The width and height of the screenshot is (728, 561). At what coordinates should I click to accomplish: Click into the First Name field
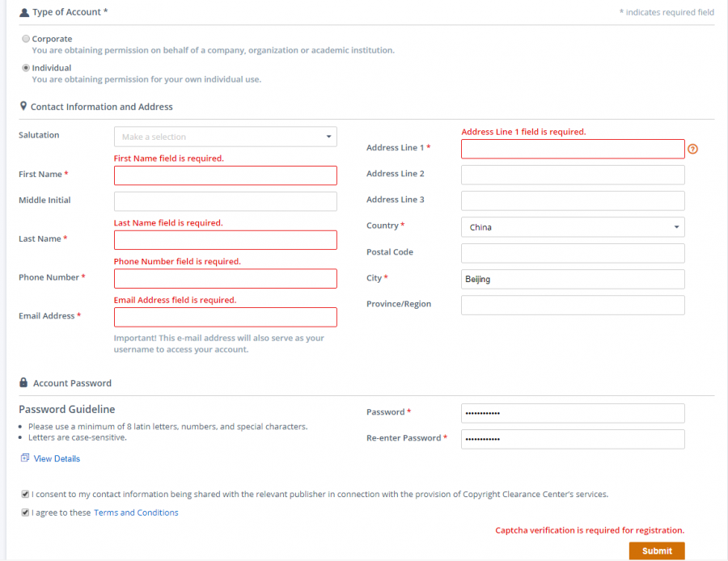[225, 175]
